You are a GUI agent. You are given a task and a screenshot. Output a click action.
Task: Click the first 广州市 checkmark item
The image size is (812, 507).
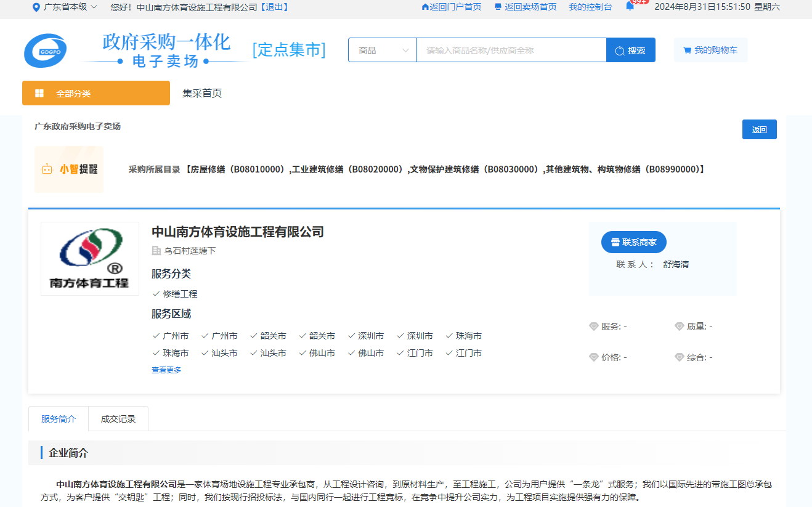click(171, 336)
